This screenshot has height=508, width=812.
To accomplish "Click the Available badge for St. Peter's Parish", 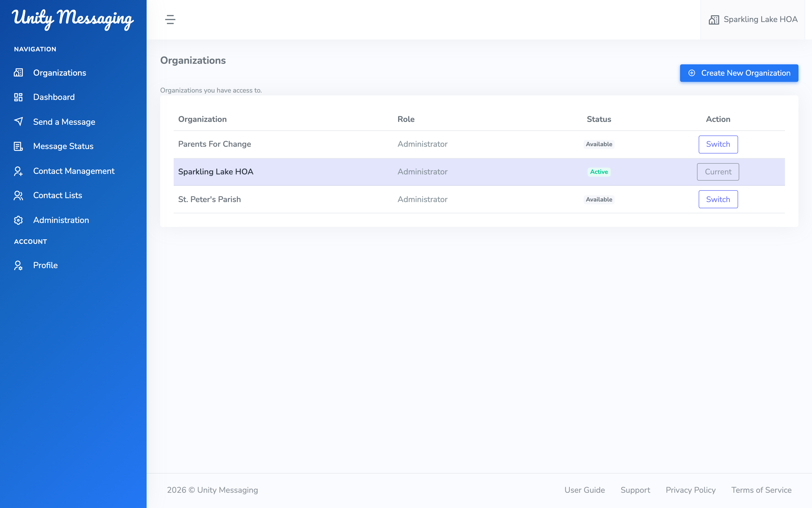I will point(599,199).
